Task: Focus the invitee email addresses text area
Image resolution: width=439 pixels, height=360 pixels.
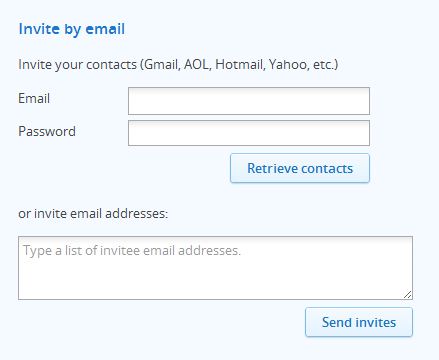Action: click(x=215, y=268)
